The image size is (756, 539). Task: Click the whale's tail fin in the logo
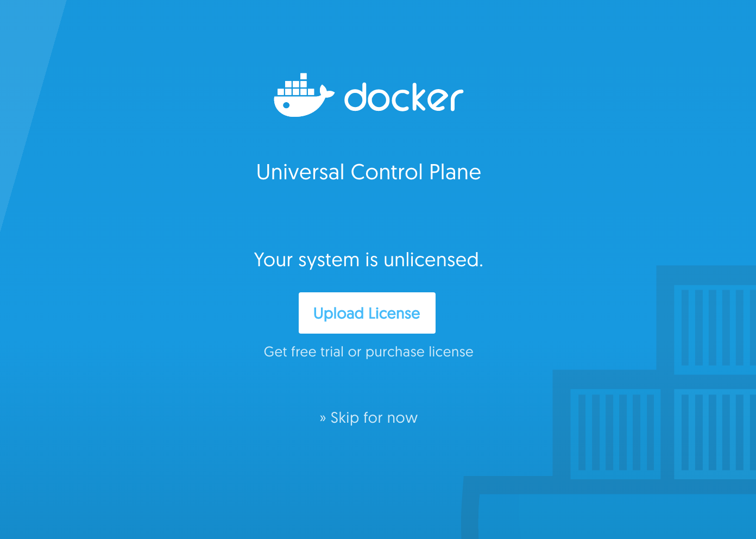click(326, 92)
